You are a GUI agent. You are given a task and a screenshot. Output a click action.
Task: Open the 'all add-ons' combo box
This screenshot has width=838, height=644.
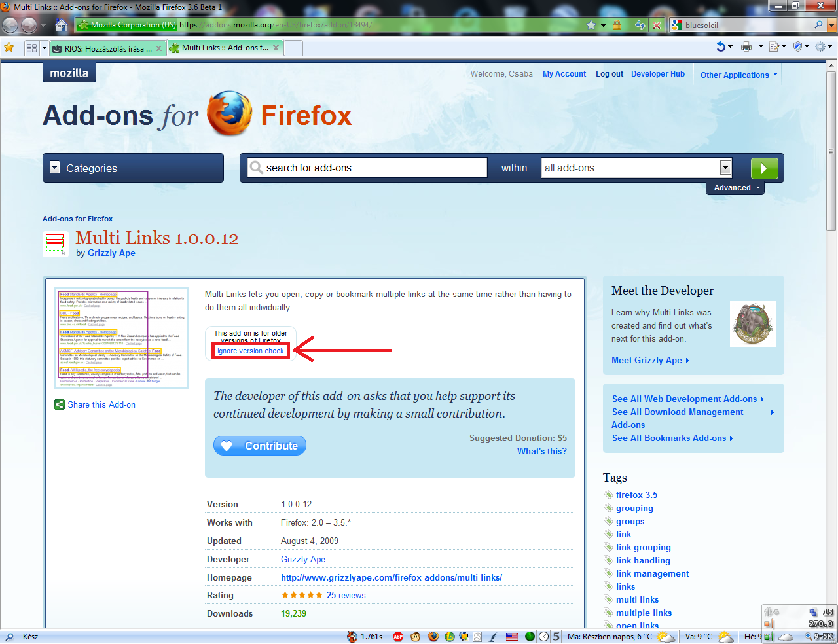636,168
